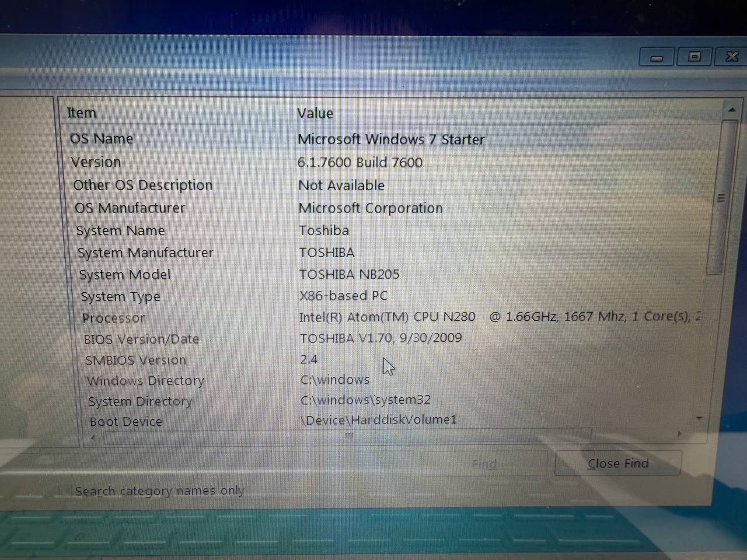Select 'System Manufacturer' row label

click(145, 253)
